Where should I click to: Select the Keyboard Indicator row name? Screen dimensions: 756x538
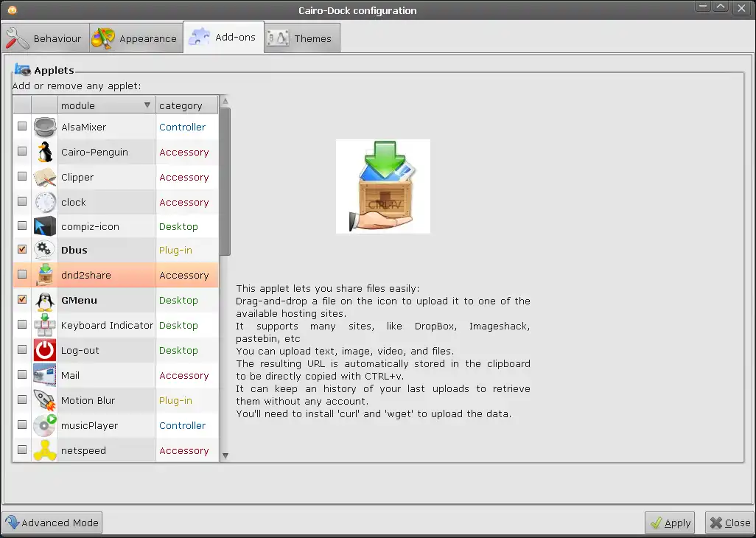pyautogui.click(x=107, y=326)
